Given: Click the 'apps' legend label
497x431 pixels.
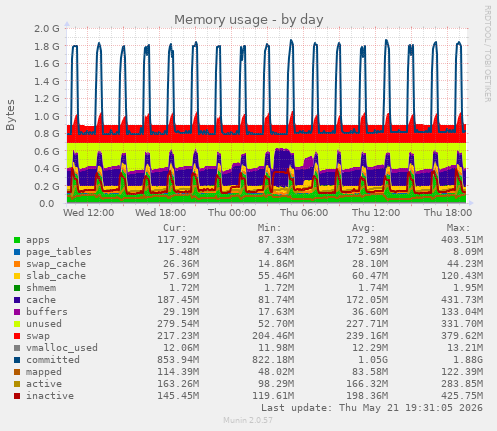Looking at the screenshot, I should 38,240.
